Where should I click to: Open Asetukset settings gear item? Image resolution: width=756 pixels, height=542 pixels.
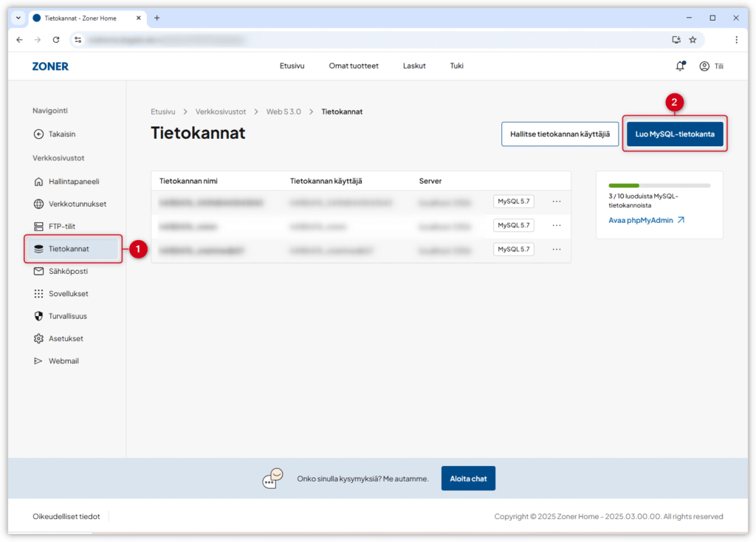point(66,338)
